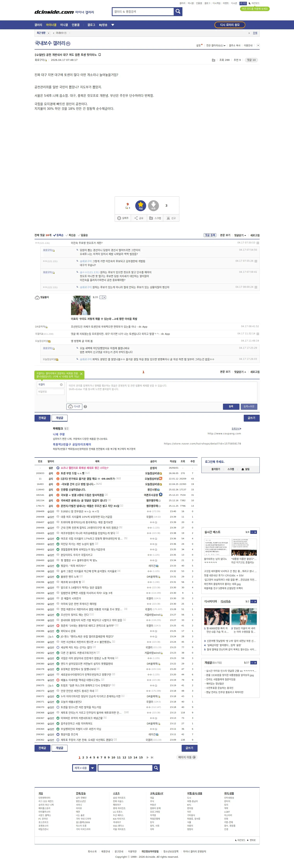Click the 등록+추천 button
The image size is (294, 868).
tap(249, 407)
